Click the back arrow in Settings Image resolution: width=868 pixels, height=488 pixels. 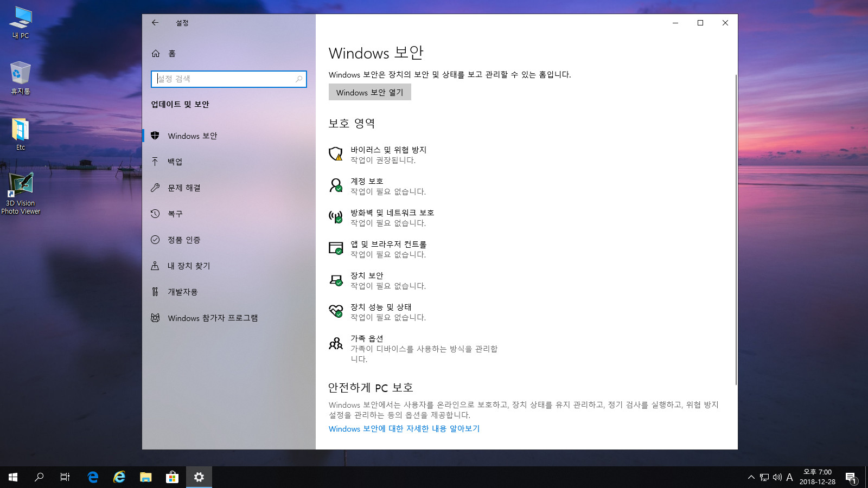[155, 23]
